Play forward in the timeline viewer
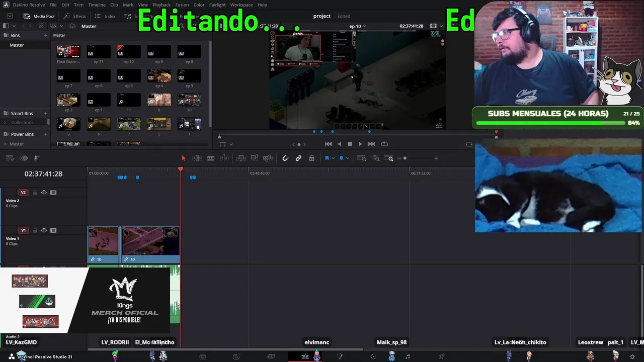This screenshot has width=644, height=362. [x=360, y=144]
